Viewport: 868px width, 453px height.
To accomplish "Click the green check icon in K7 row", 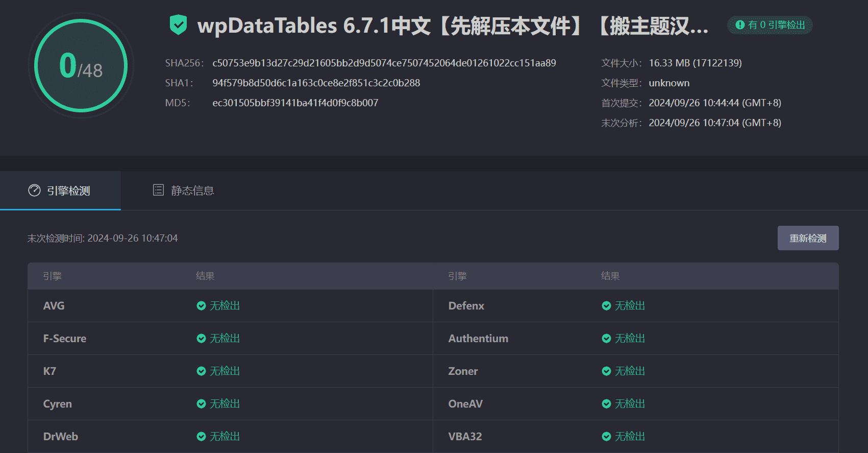I will point(201,371).
